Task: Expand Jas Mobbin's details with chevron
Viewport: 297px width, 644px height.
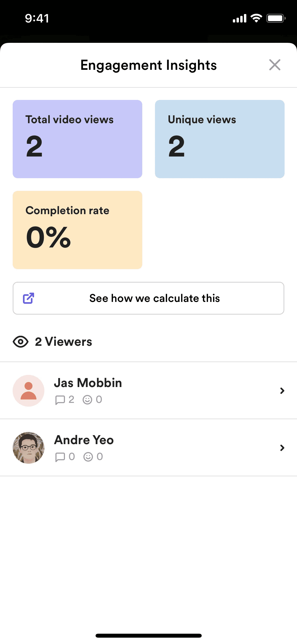Action: click(x=282, y=390)
